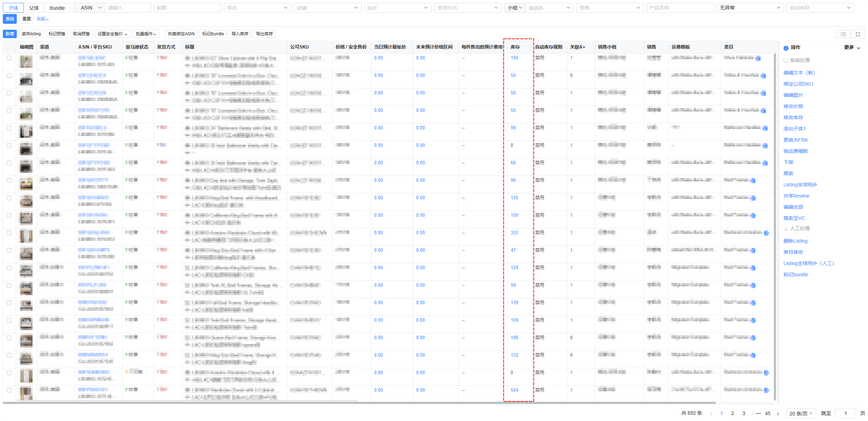Switch to the Bundle tab

[57, 8]
